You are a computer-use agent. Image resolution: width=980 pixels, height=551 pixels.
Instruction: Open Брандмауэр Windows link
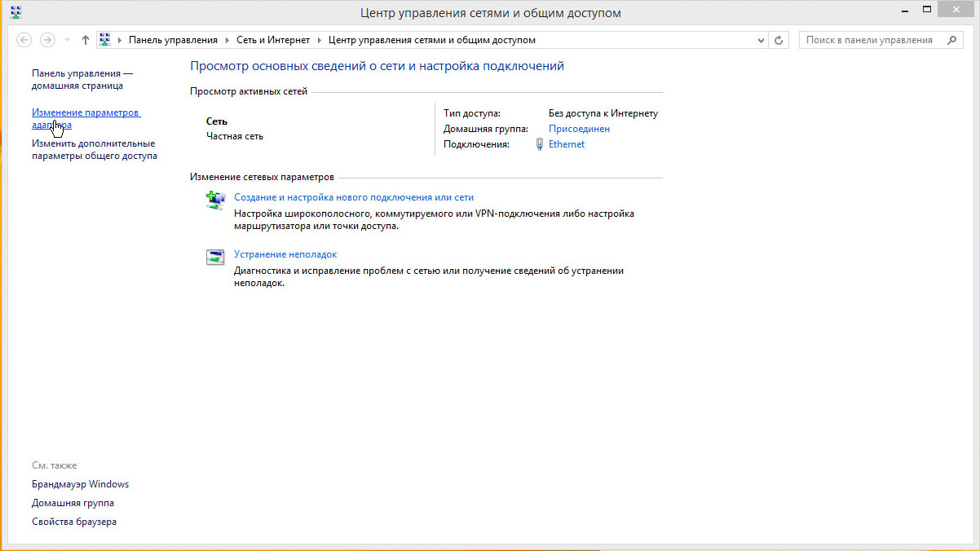pos(80,484)
